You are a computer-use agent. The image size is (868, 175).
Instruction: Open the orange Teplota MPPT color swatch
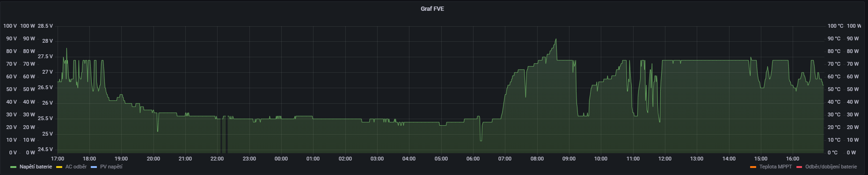[753, 167]
